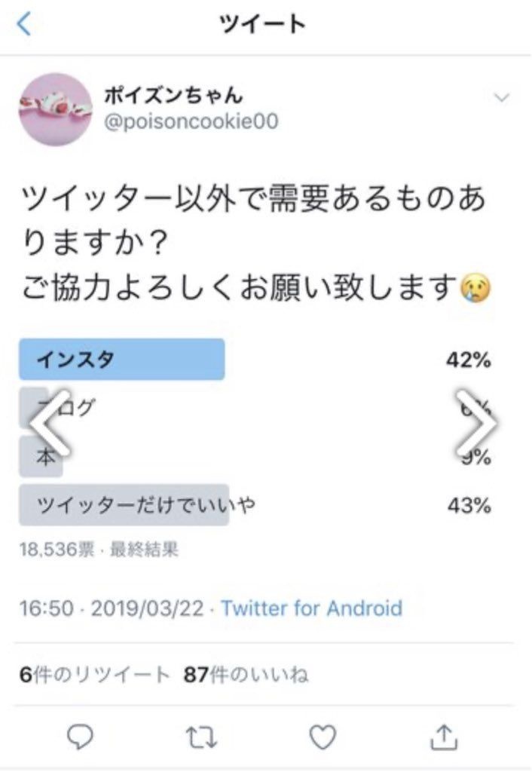Expand the tweet options chevron
Viewport: 532px width, 772px height.
[502, 97]
